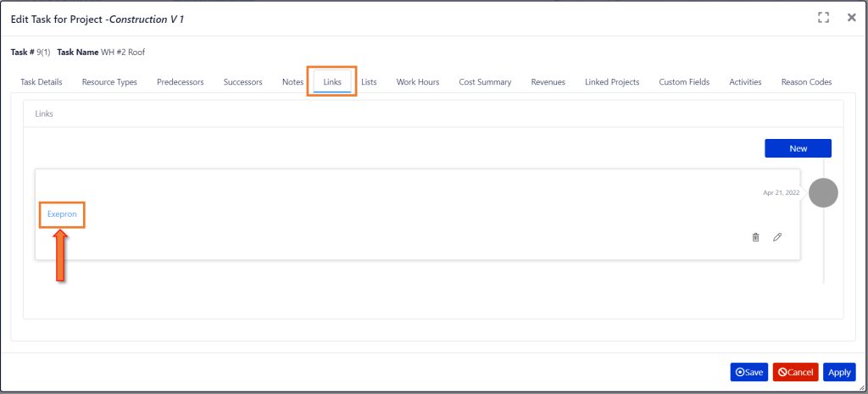
Task: Select the Notes tab
Action: click(292, 82)
